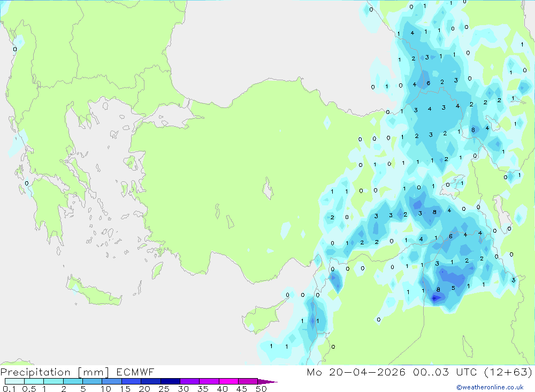Click the '[mm]' unit label
Image resolution: width=535 pixels, height=392 pixels.
94,372
